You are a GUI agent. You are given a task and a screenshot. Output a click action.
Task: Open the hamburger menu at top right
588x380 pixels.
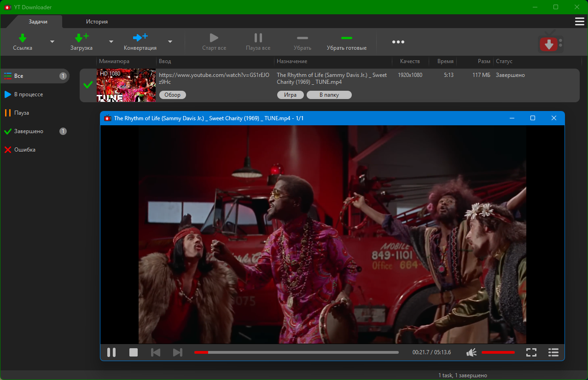coord(579,22)
